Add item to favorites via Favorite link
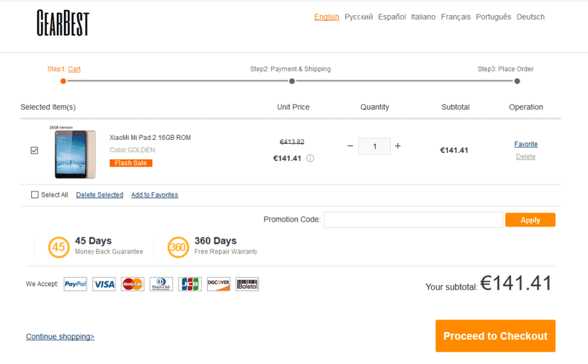The image size is (588, 364). (x=526, y=144)
